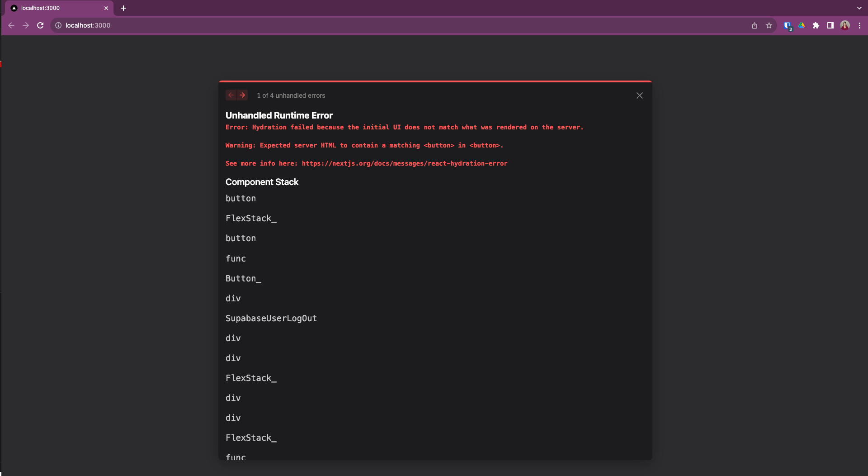Open a new browser tab
The width and height of the screenshot is (868, 476).
(123, 8)
